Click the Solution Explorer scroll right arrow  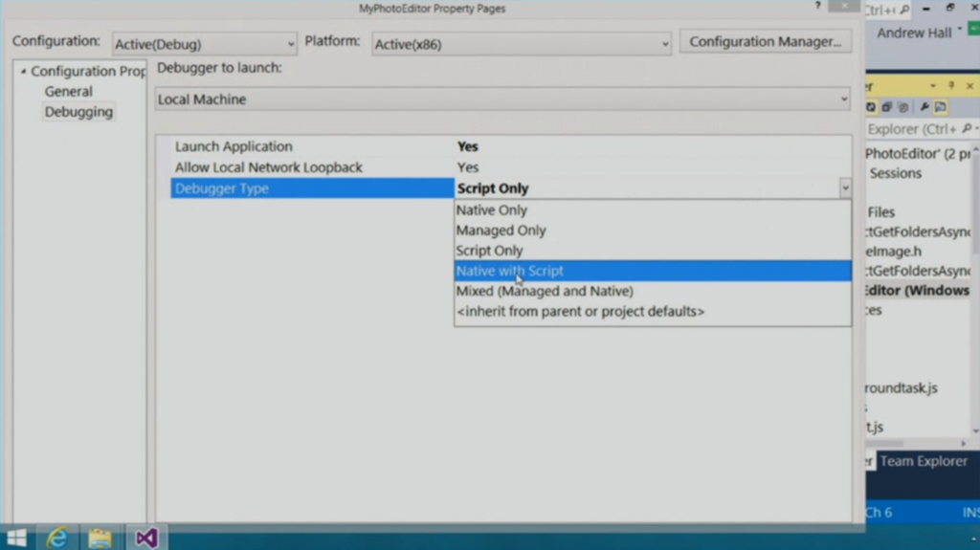[964, 444]
